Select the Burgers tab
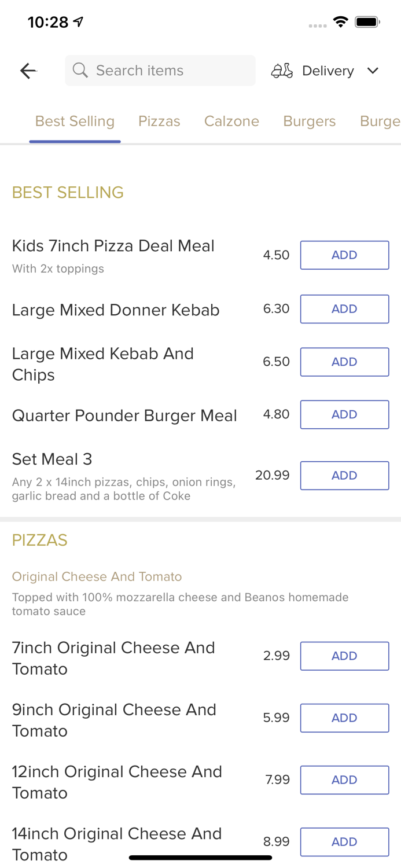The height and width of the screenshot is (868, 401). tap(309, 121)
